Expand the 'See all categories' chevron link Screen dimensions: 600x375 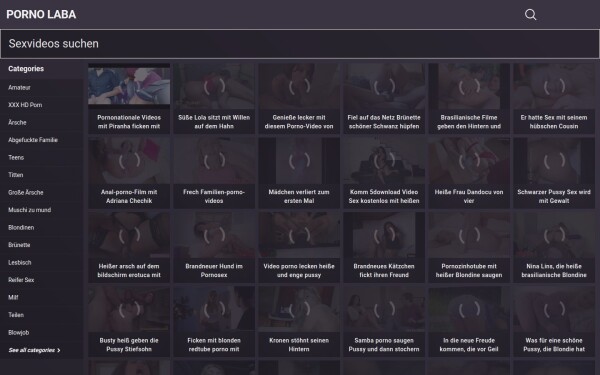coord(34,350)
